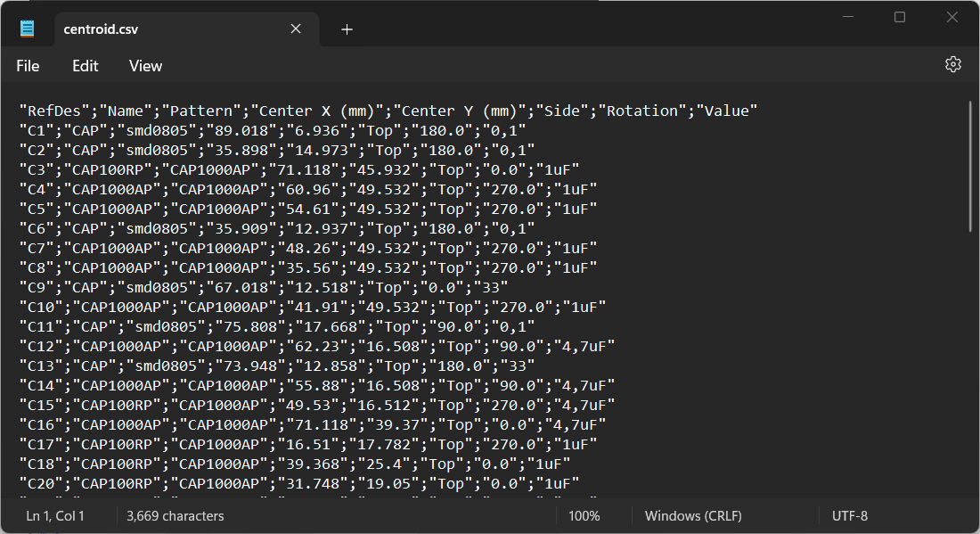Select the centroid.csv tab

pos(187,29)
